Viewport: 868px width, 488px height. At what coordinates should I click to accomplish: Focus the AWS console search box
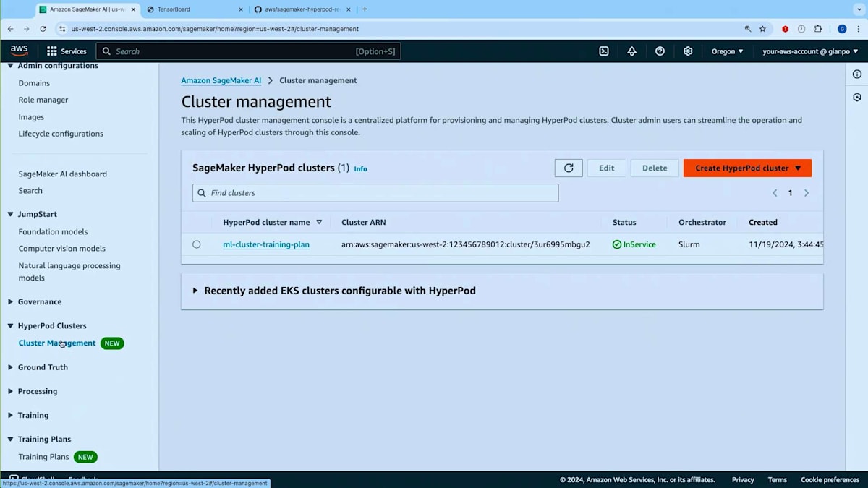[x=248, y=51]
